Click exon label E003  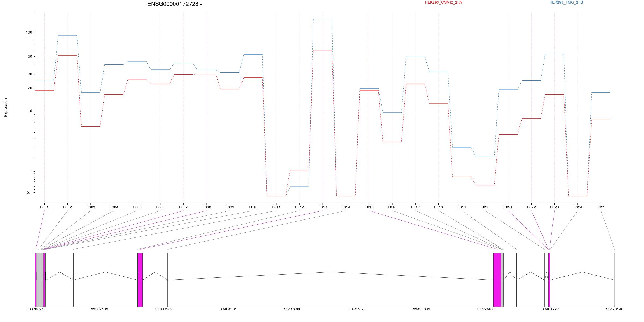(91, 207)
